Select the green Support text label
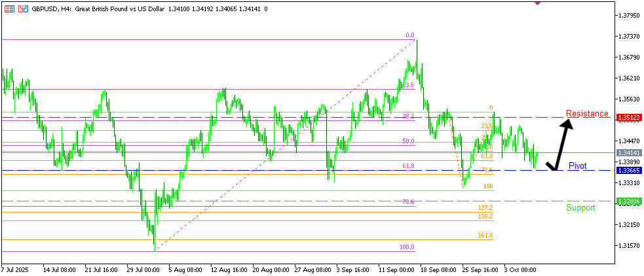 (580, 208)
